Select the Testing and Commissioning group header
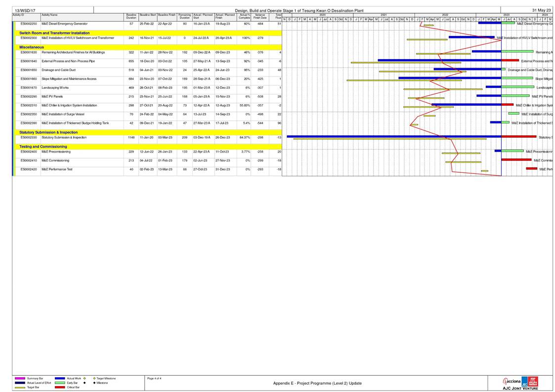Screen dimensions: 555x392 click(x=43, y=147)
